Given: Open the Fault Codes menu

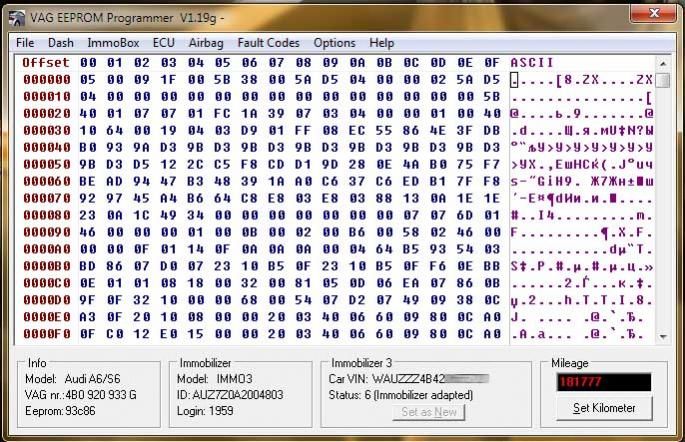Looking at the screenshot, I should point(268,43).
